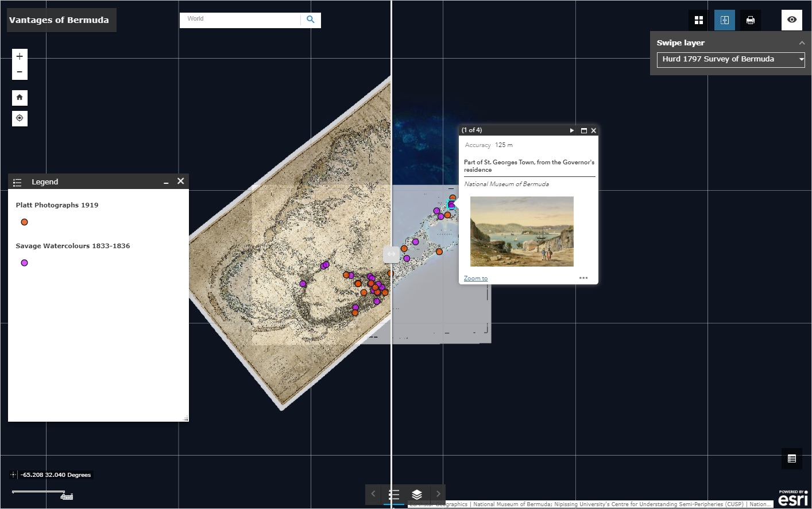Grab the swipe divider handle
Screen dimensions: 812x509
tap(391, 254)
